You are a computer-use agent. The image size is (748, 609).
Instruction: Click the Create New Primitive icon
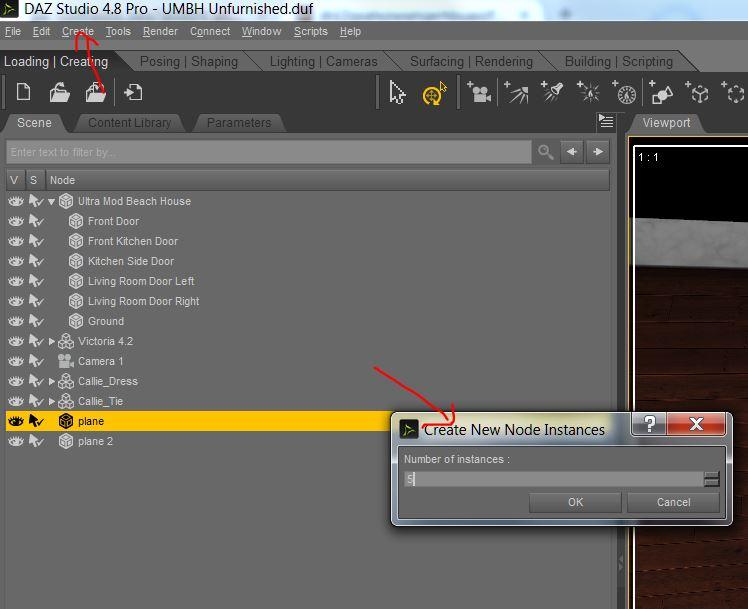pyautogui.click(x=662, y=92)
